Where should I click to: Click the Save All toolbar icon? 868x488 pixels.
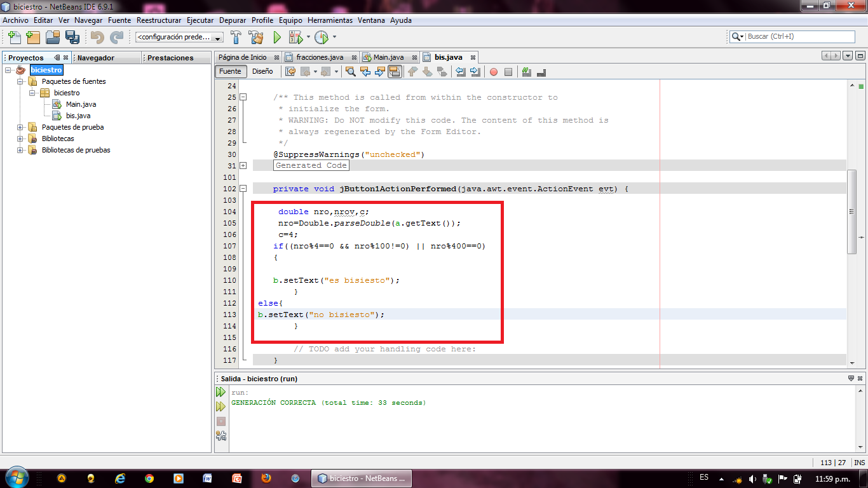click(x=73, y=37)
